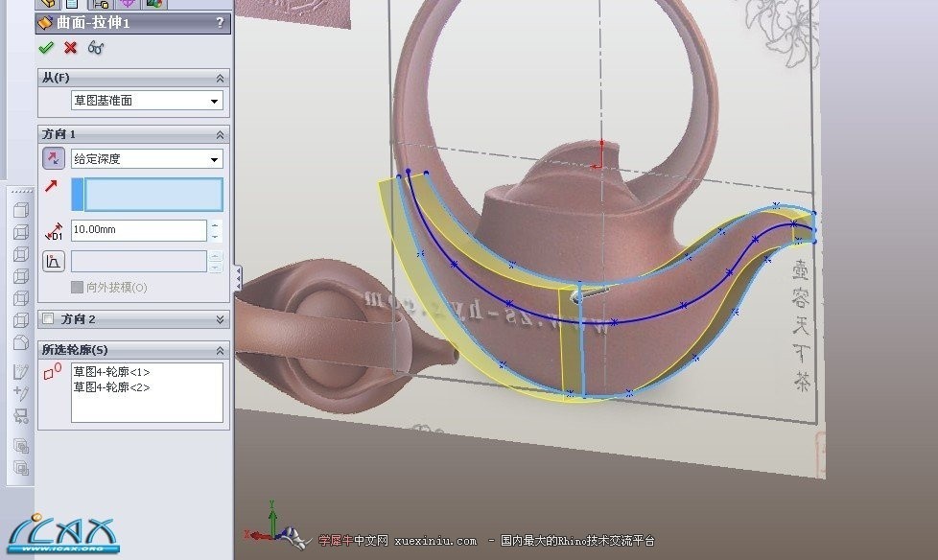Select 草图4-轮廓<2> in the contour list
This screenshot has width=938, height=560.
click(112, 387)
